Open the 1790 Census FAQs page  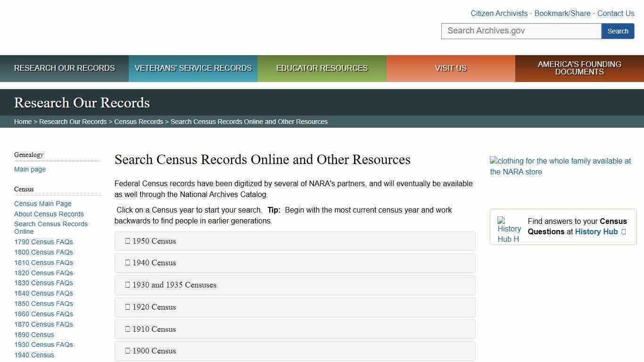(x=43, y=242)
